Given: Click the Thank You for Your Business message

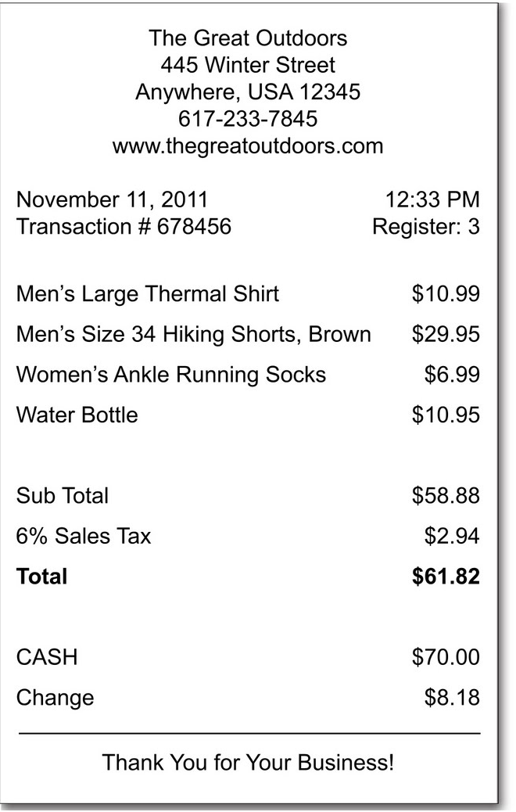Looking at the screenshot, I should (248, 763).
